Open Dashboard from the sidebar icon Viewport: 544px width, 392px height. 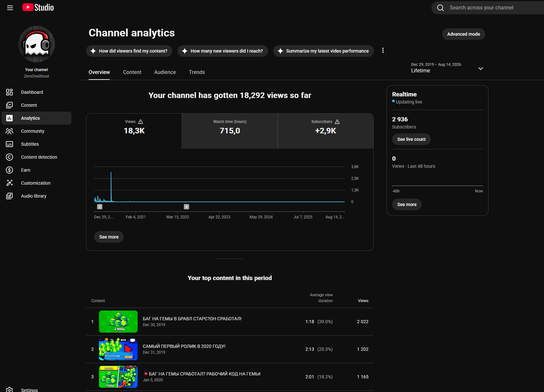[x=9, y=92]
